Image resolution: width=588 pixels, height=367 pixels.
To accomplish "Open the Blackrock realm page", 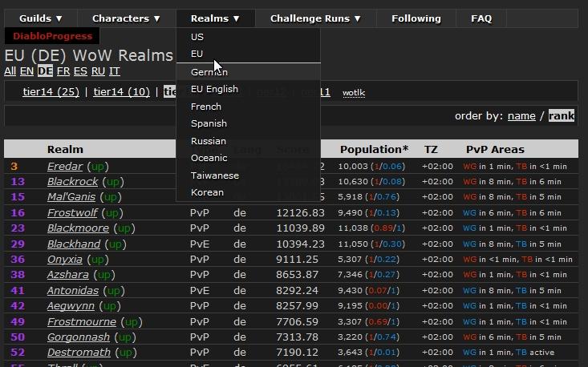I will (72, 182).
